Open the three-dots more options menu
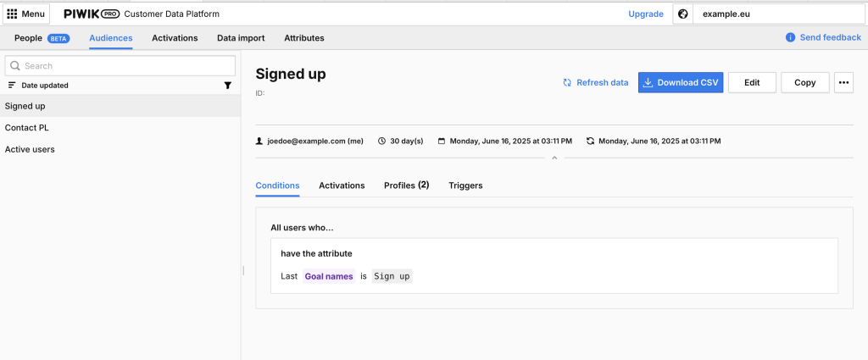This screenshot has width=868, height=360. (x=843, y=82)
